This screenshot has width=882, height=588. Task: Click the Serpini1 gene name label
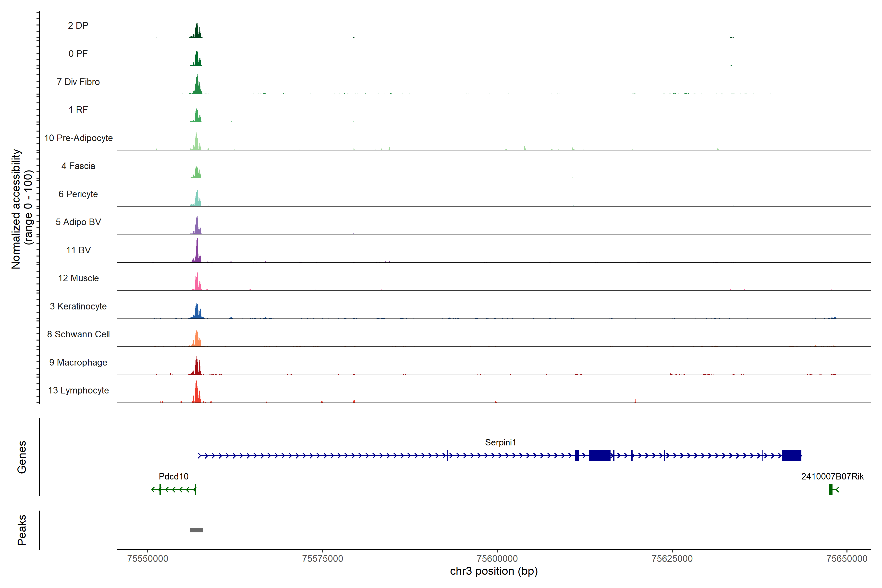(x=500, y=442)
